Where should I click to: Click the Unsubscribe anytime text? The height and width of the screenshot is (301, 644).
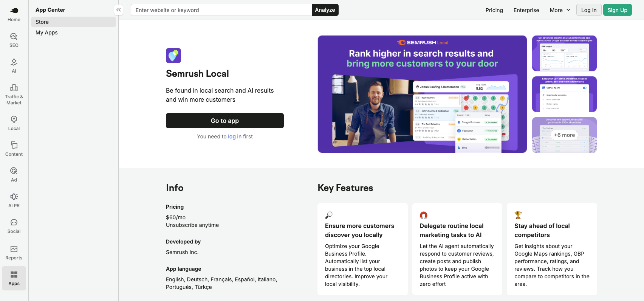click(x=192, y=225)
